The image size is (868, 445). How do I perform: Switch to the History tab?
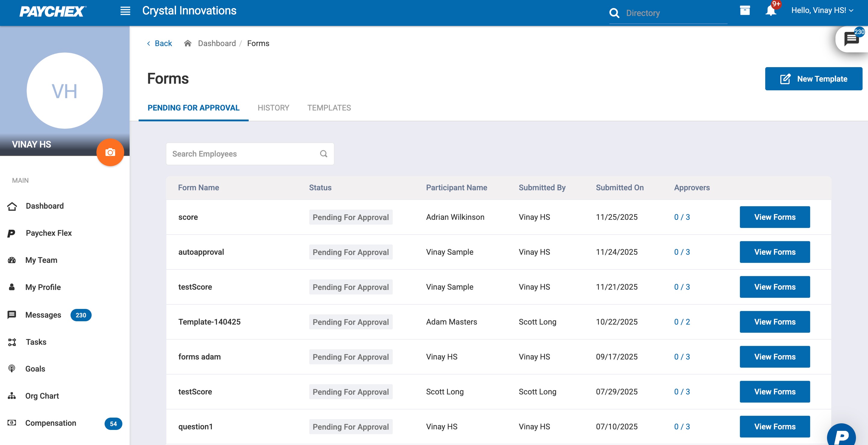coord(273,108)
